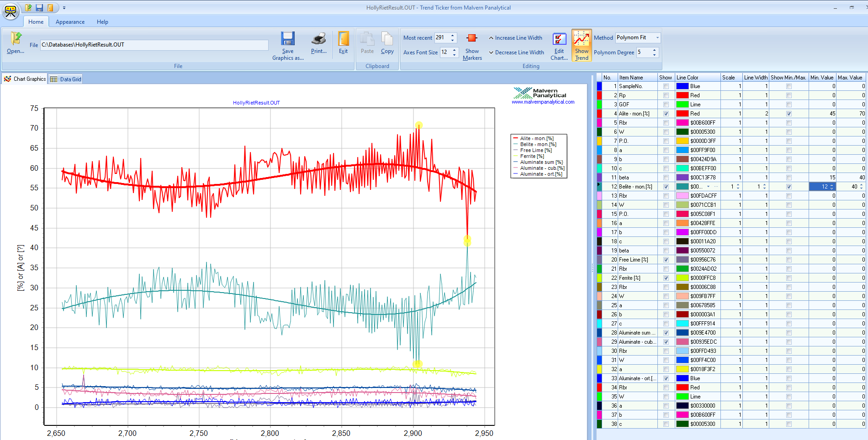Toggle Show checkbox for Belite - mon.[%]

(x=666, y=187)
